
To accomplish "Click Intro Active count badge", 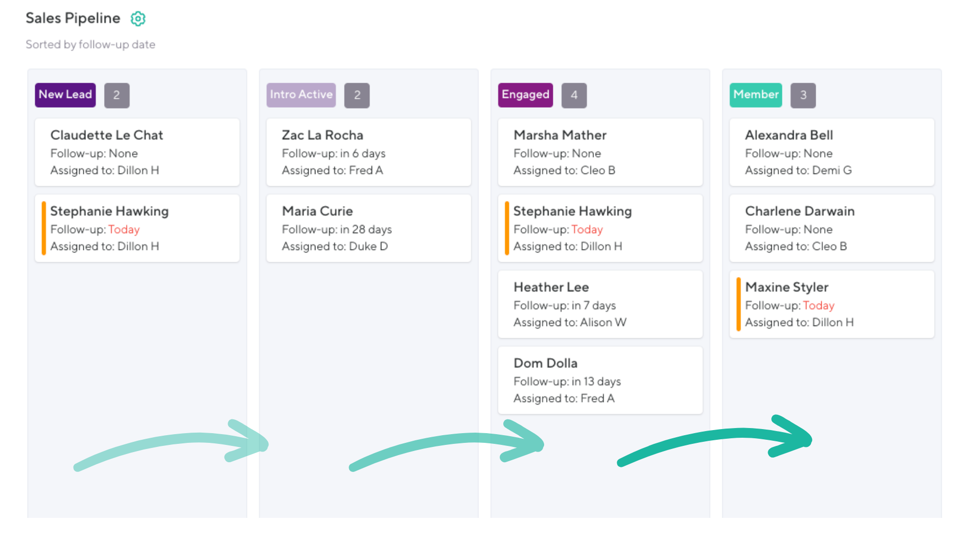I will click(x=357, y=95).
